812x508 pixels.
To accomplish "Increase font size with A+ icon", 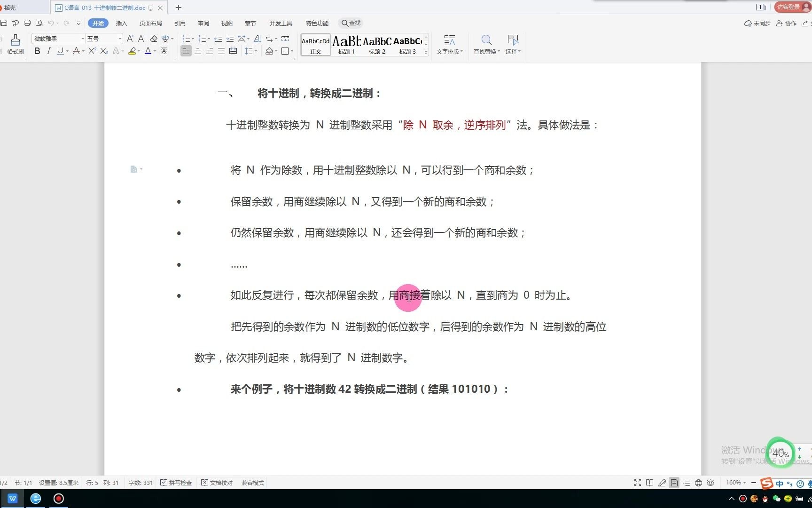I will pyautogui.click(x=130, y=39).
